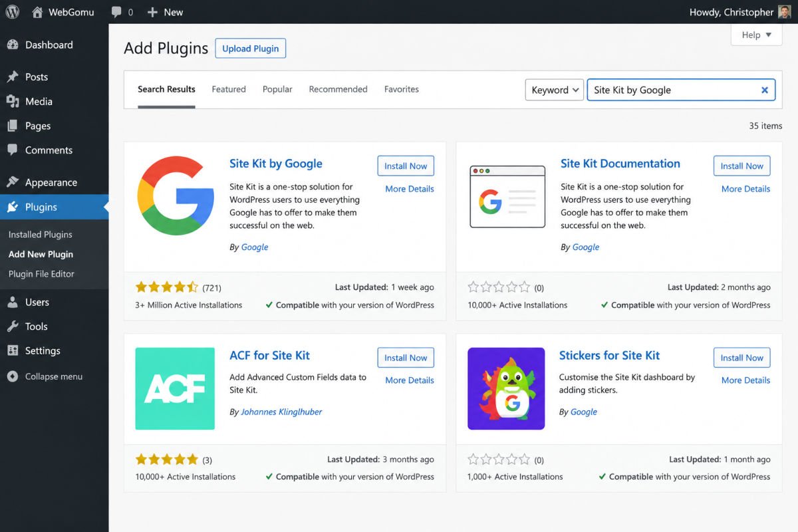Screen dimensions: 798x532
Task: Click the Users person icon
Action: (x=12, y=302)
